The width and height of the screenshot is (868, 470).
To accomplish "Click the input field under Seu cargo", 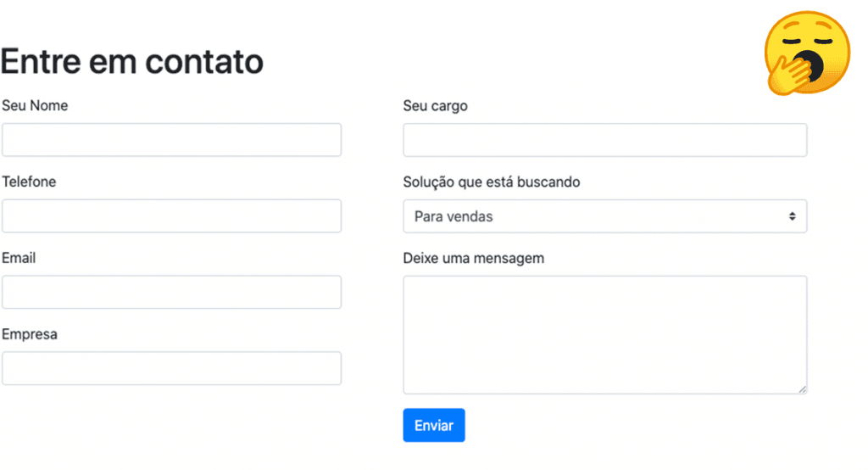I will (x=604, y=140).
